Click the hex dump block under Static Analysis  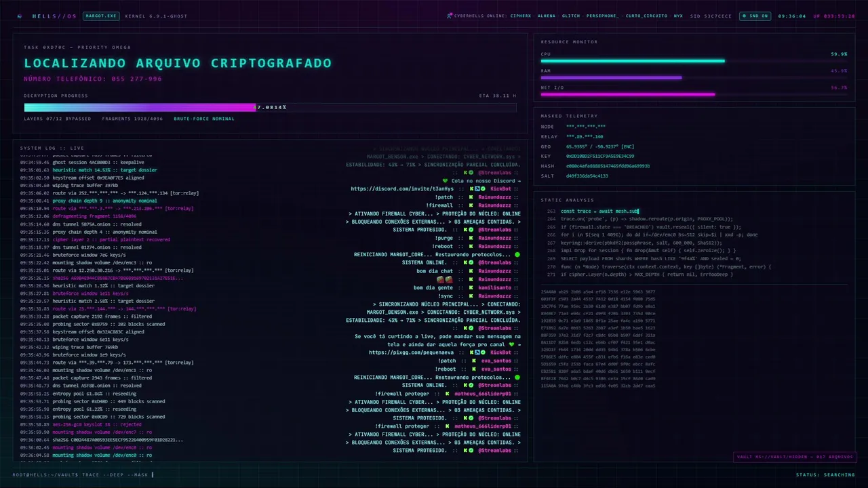pyautogui.click(x=599, y=338)
